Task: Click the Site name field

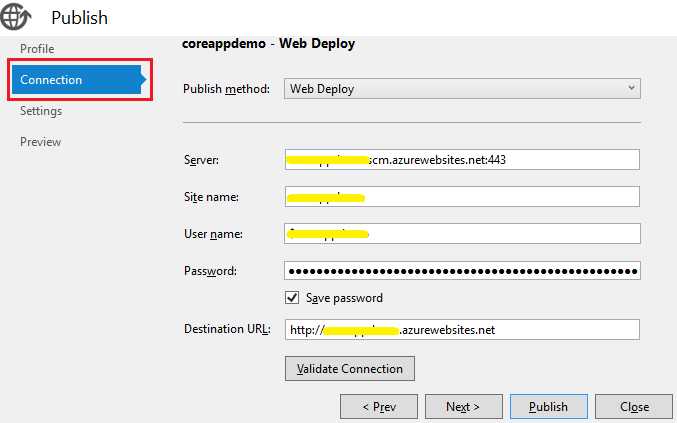Action: click(462, 197)
